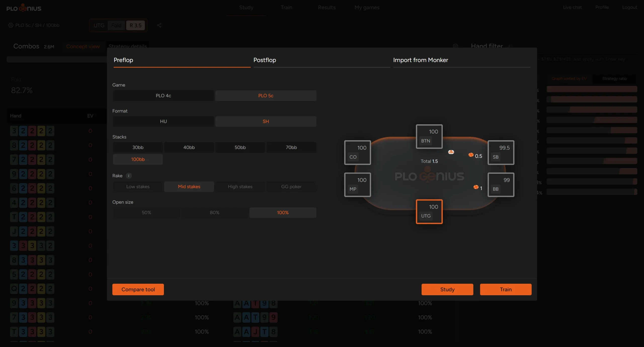Switch to the Postflop tab

[265, 60]
